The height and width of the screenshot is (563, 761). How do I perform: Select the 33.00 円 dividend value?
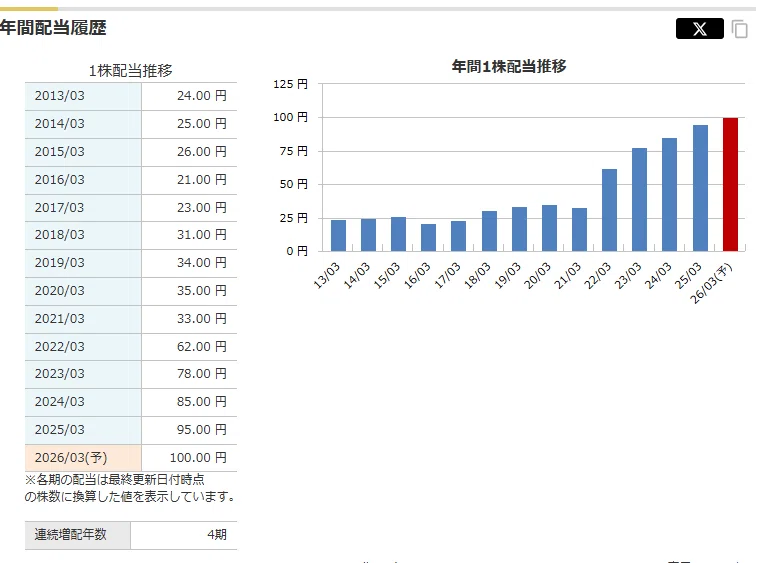coord(201,319)
